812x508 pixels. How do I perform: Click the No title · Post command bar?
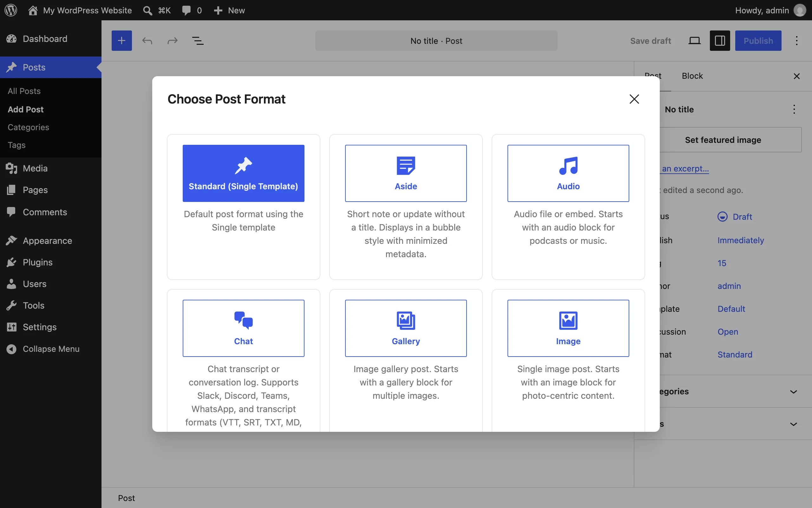tap(436, 41)
